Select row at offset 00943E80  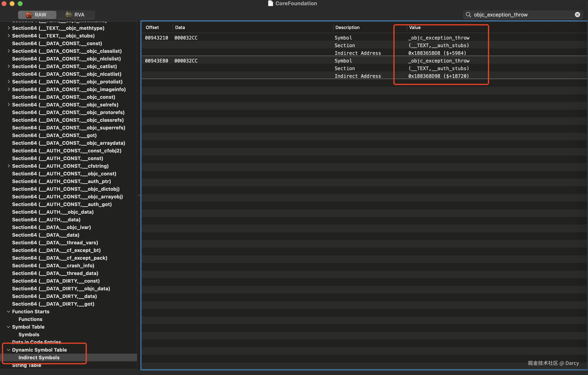(x=156, y=61)
